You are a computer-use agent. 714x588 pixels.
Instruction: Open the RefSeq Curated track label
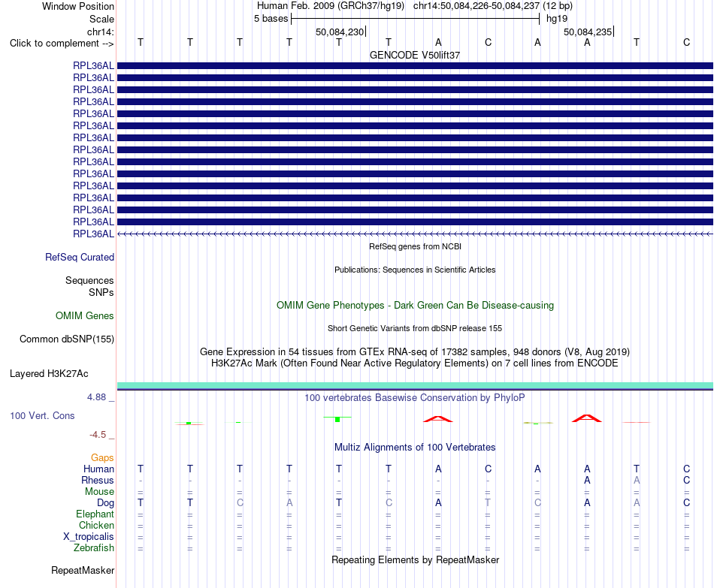tap(80, 257)
